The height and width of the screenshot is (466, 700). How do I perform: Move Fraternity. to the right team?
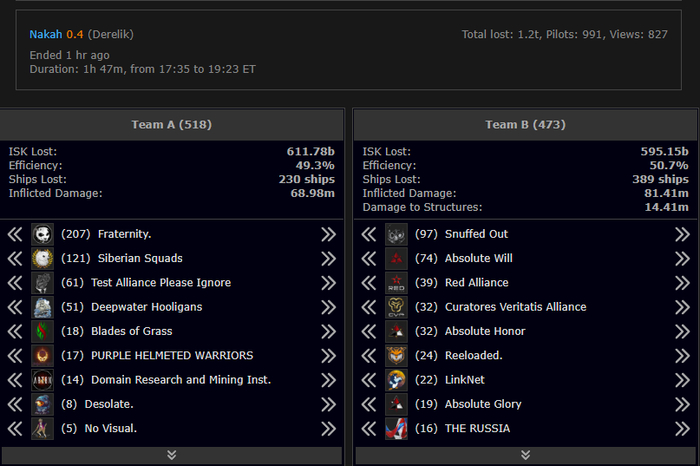coord(328,234)
